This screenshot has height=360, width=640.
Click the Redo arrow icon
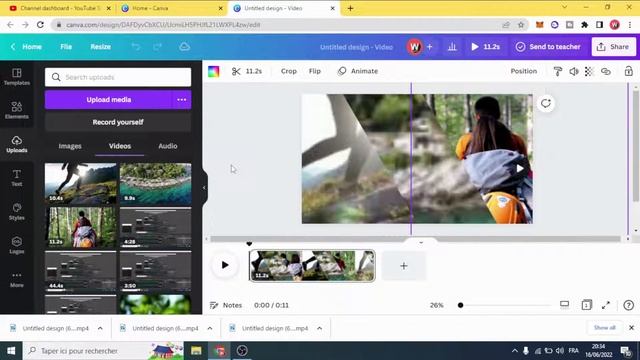pyautogui.click(x=158, y=47)
